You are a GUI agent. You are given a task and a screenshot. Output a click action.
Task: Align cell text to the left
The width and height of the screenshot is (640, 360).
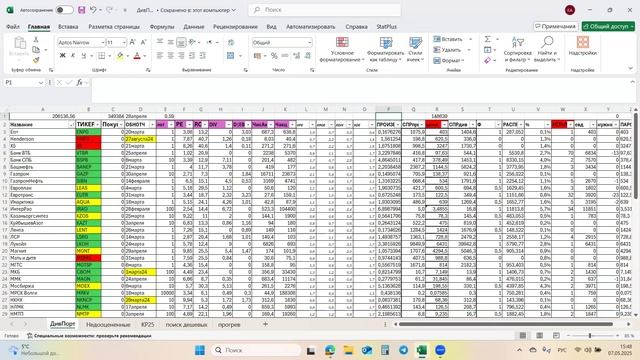pos(160,56)
